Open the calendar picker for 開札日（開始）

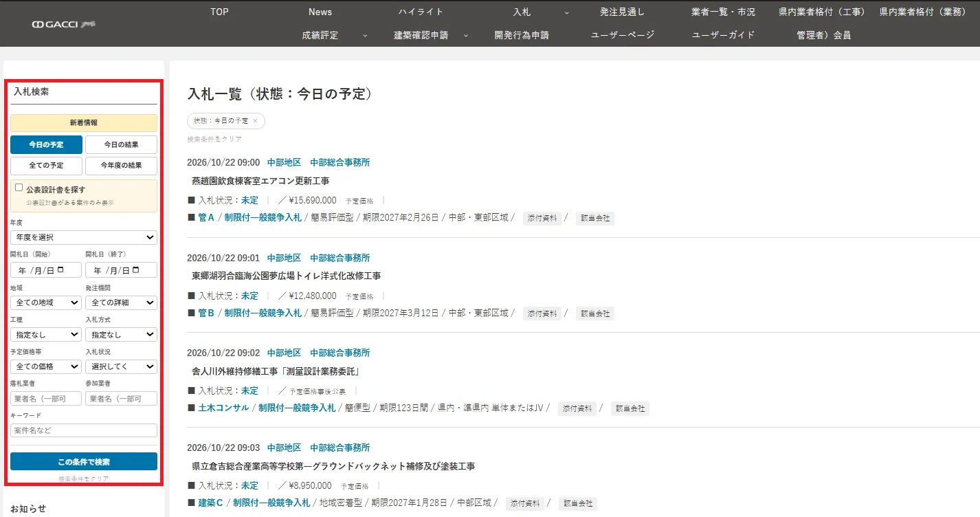(60, 270)
